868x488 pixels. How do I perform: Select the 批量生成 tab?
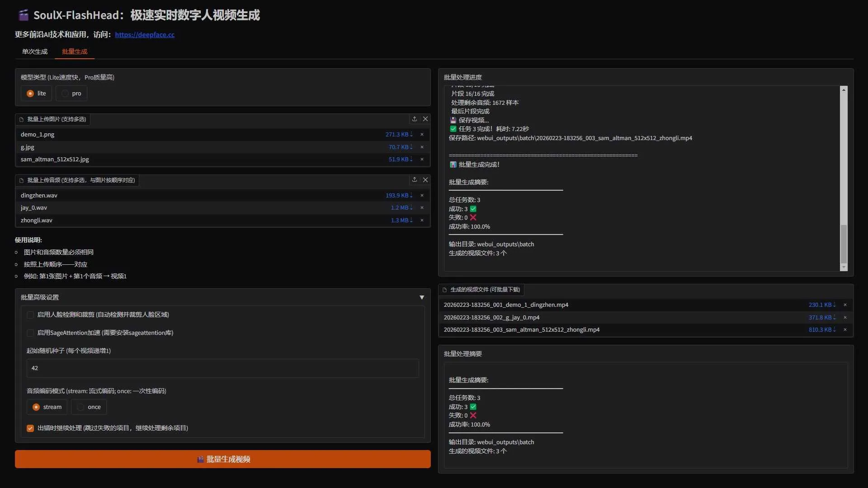pos(74,52)
